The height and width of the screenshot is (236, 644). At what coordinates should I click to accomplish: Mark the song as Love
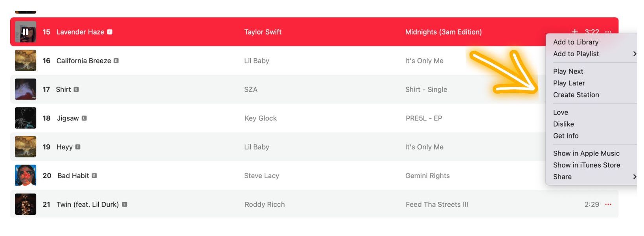click(x=561, y=112)
